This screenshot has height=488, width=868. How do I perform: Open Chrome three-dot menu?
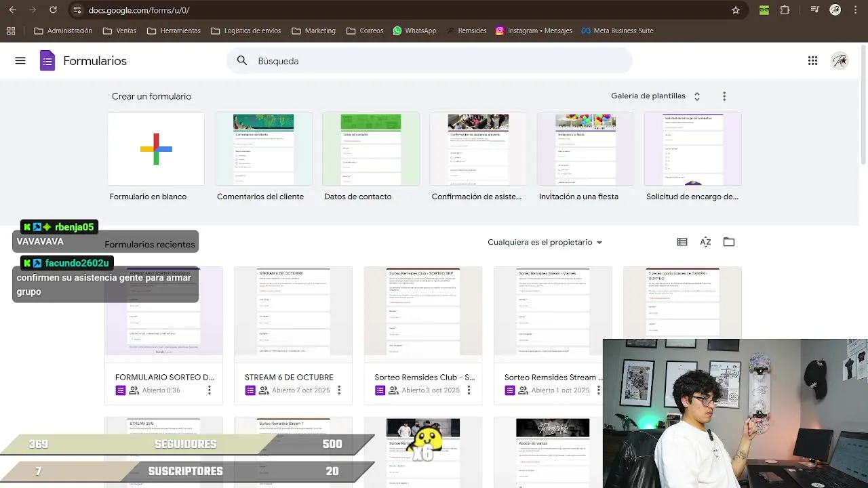856,10
